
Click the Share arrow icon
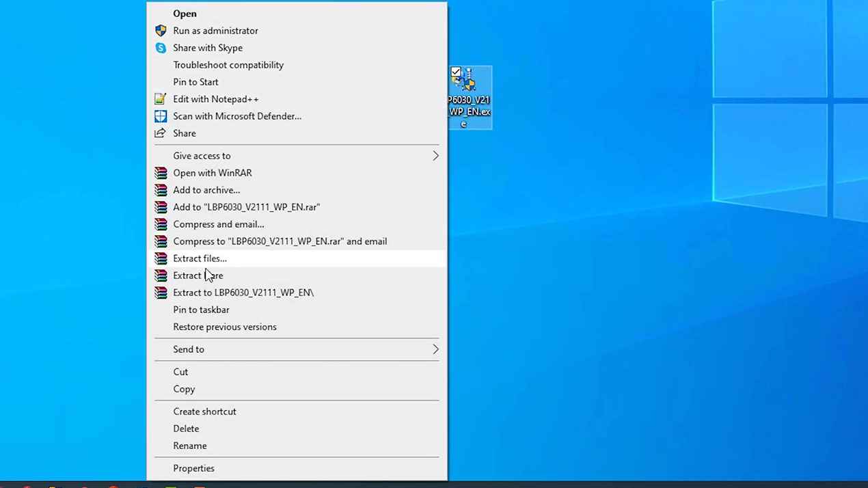coord(161,133)
